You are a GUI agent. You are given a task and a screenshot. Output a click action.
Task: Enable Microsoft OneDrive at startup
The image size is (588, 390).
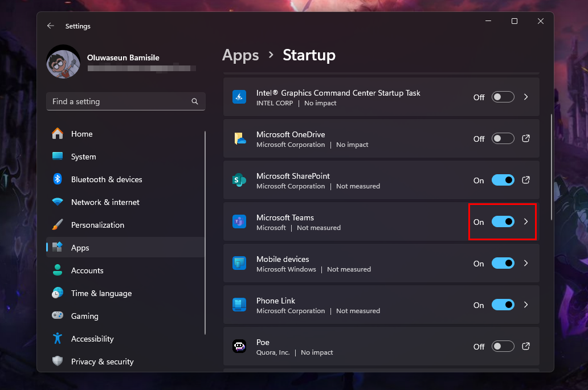pyautogui.click(x=503, y=138)
